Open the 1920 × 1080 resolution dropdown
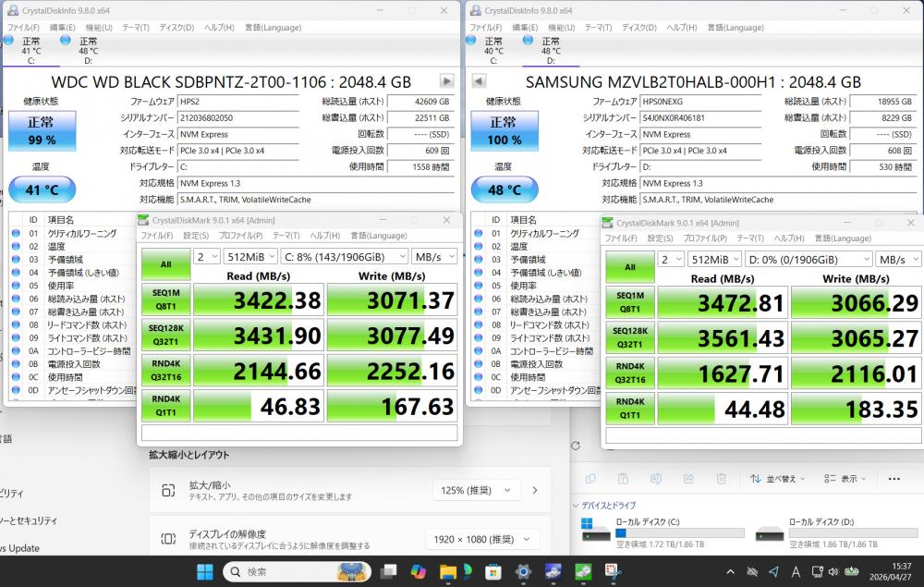The image size is (924, 587). point(486,539)
